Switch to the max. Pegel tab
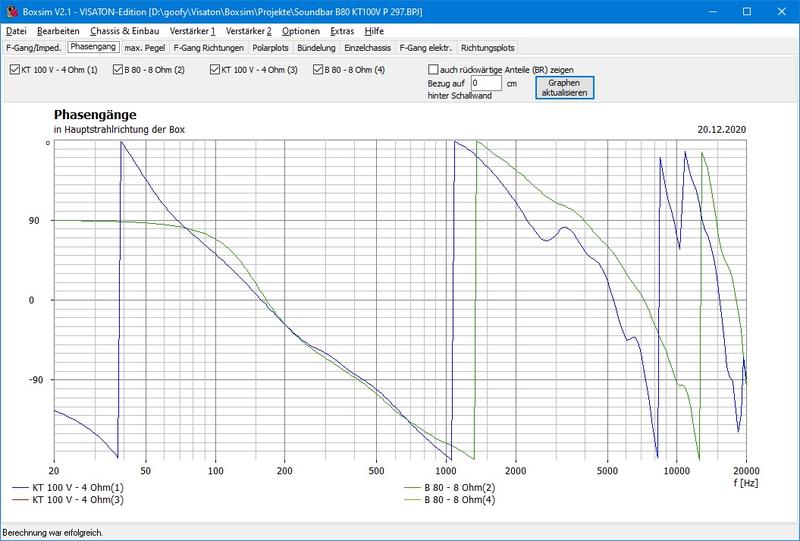Screen dimensions: 800x541 pos(145,47)
